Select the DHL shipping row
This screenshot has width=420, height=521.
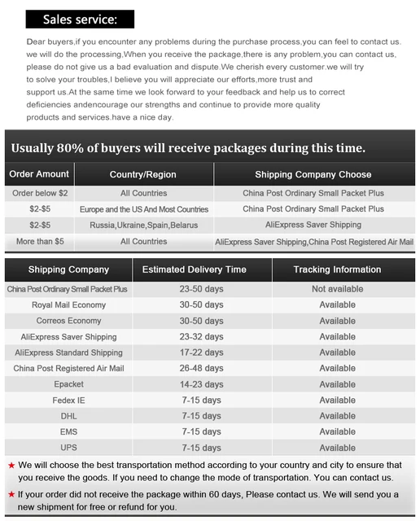pyautogui.click(x=210, y=416)
